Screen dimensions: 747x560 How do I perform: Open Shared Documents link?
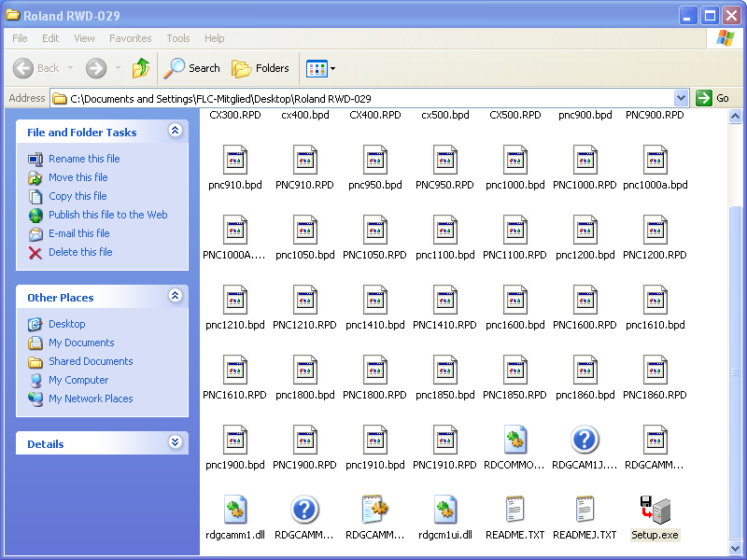coord(91,361)
